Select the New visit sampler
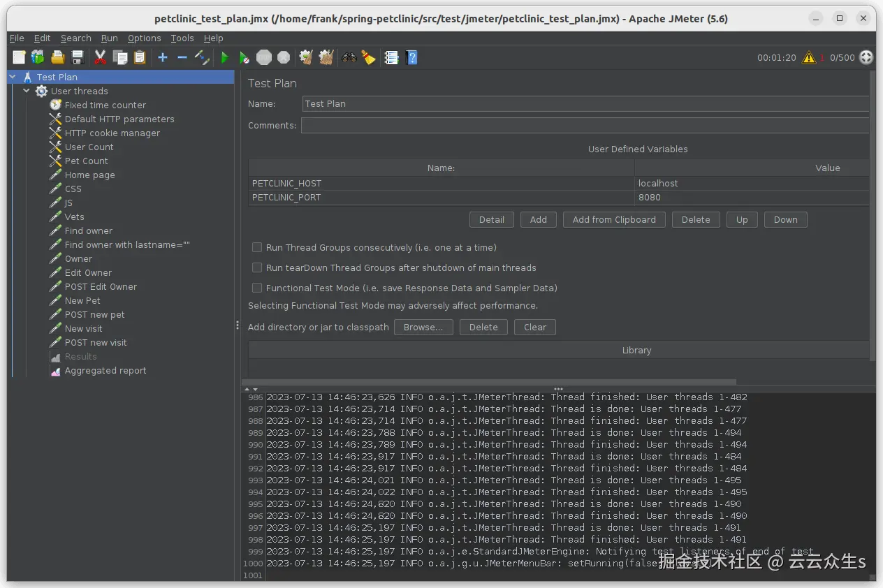The image size is (883, 588). 83,328
